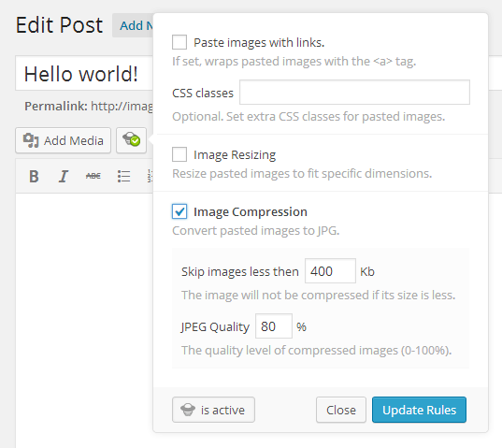Toggle Bold formatting in editor toolbar
502x448 pixels.
[34, 176]
